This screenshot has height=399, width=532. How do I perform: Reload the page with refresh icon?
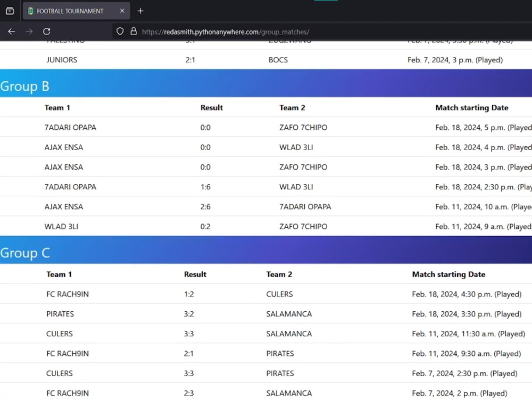tap(47, 31)
